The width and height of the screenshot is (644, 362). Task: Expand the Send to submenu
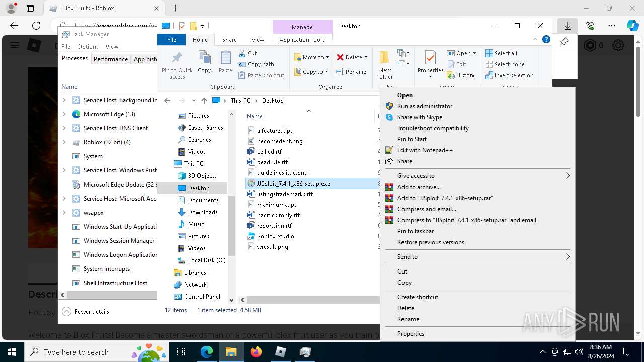click(477, 257)
